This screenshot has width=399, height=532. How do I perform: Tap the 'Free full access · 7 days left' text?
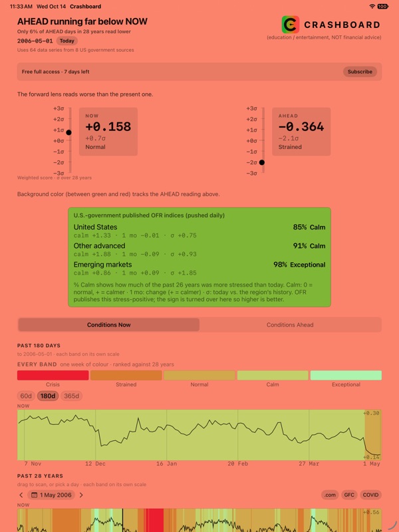tap(56, 72)
